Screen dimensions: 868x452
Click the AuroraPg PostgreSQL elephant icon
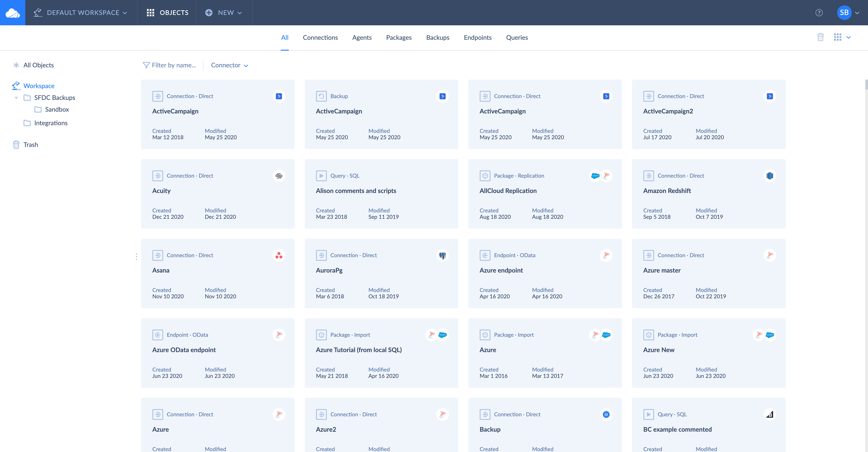pyautogui.click(x=442, y=255)
